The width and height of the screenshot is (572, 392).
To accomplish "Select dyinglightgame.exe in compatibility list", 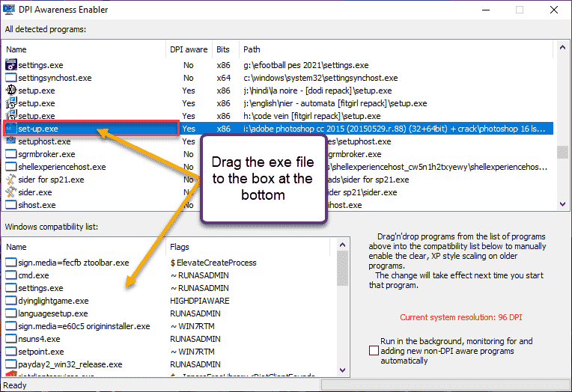I will [x=53, y=301].
